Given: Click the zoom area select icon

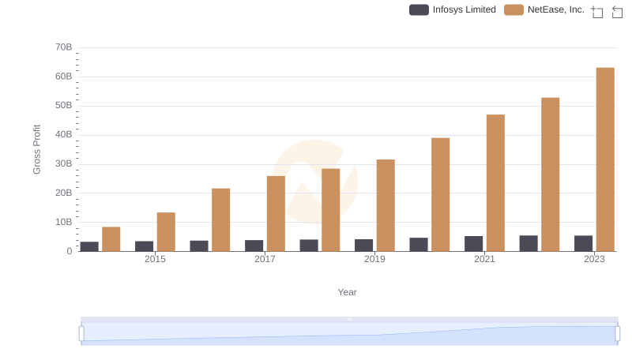Looking at the screenshot, I should [x=597, y=12].
